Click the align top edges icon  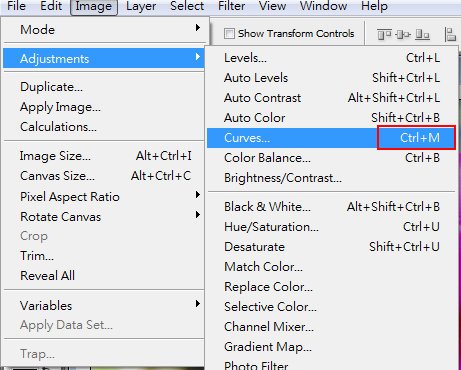click(x=384, y=34)
